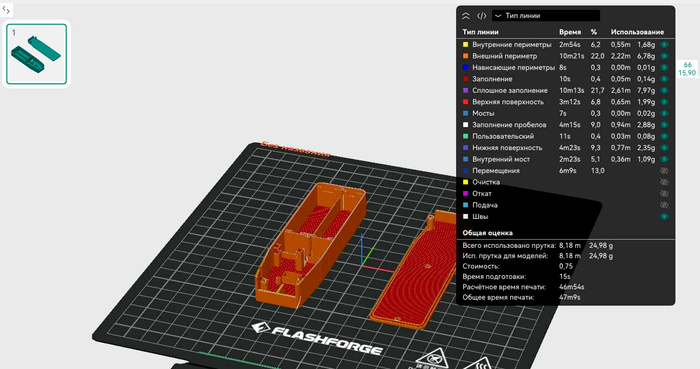Show Очистка wipe lines with eye icon

(664, 182)
